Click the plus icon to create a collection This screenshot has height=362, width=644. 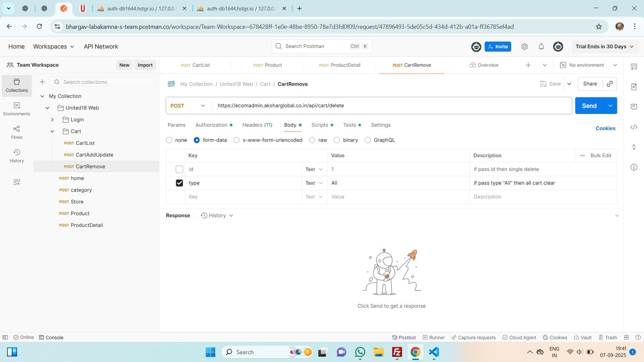[x=42, y=82]
